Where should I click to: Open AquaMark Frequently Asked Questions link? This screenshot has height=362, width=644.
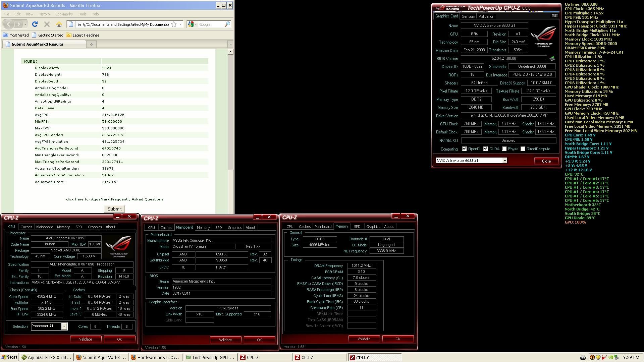point(127,199)
